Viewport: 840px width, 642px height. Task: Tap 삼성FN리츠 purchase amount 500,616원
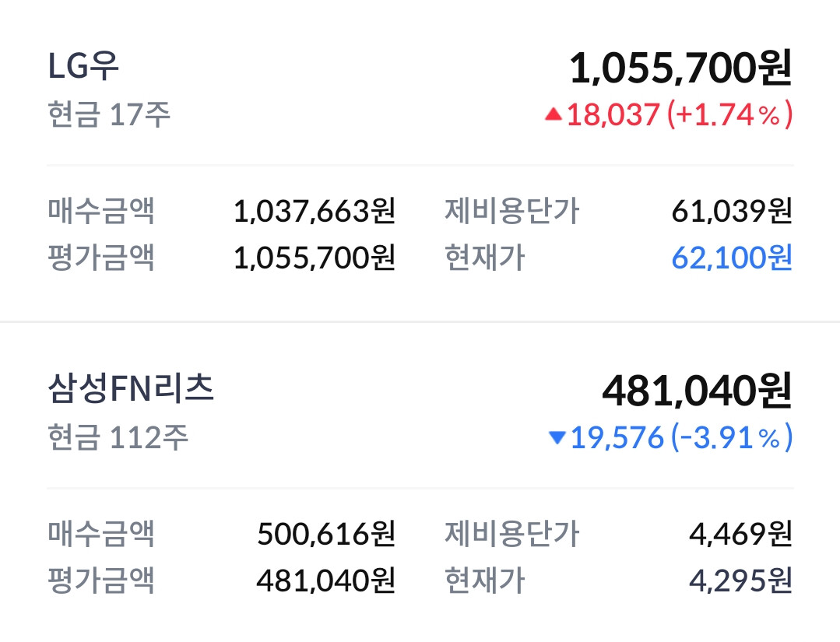[326, 534]
